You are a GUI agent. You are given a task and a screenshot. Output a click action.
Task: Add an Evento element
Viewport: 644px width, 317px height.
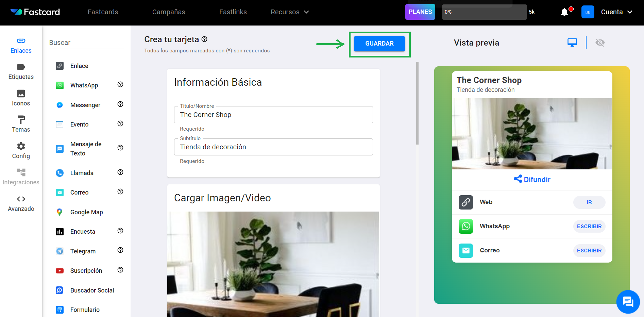(x=79, y=124)
